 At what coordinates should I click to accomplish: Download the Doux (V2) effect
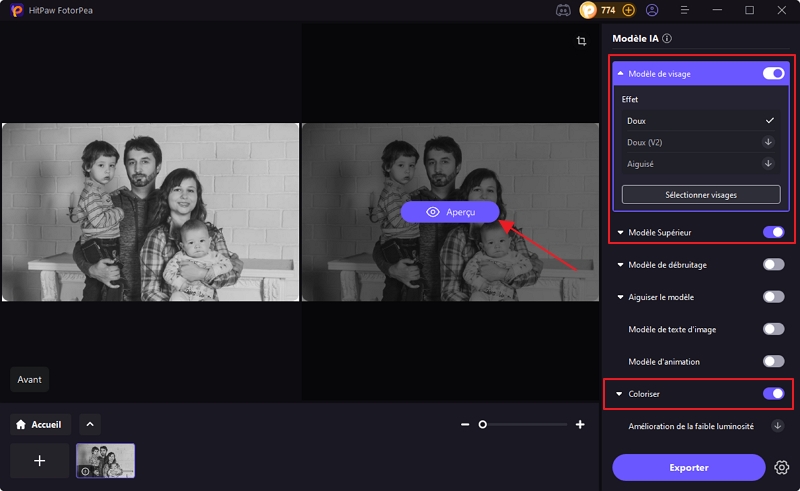point(768,142)
